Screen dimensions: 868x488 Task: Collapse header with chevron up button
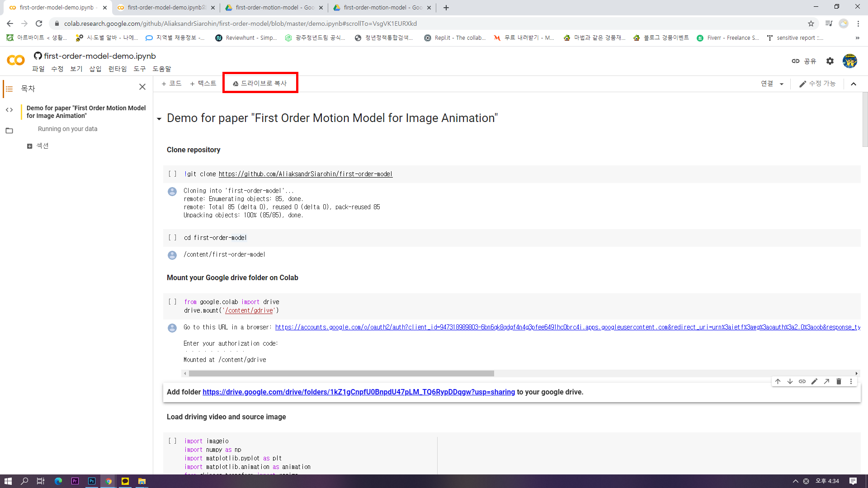click(x=854, y=84)
